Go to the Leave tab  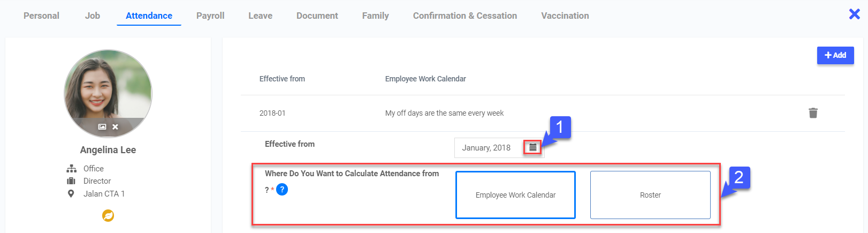click(260, 16)
